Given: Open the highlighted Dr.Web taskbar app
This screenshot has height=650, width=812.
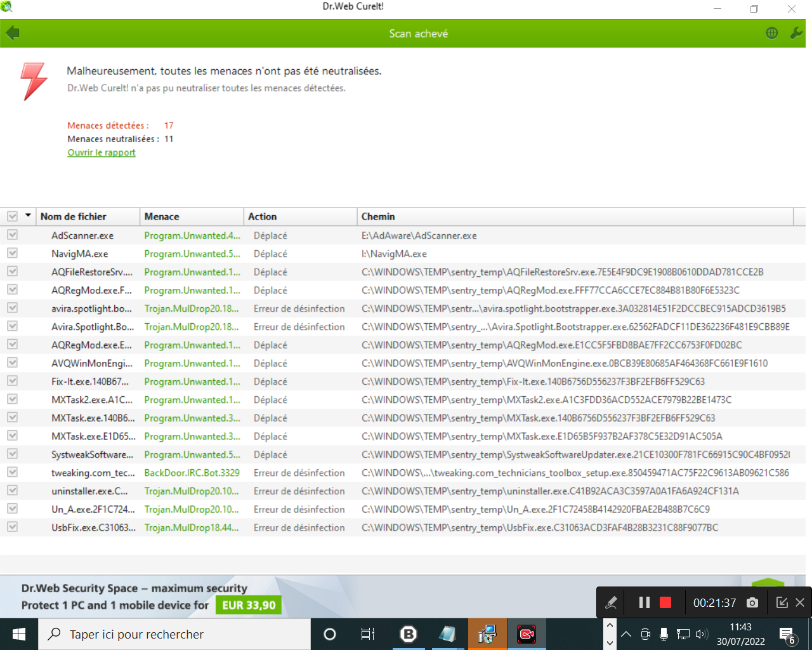Looking at the screenshot, I should (x=487, y=634).
